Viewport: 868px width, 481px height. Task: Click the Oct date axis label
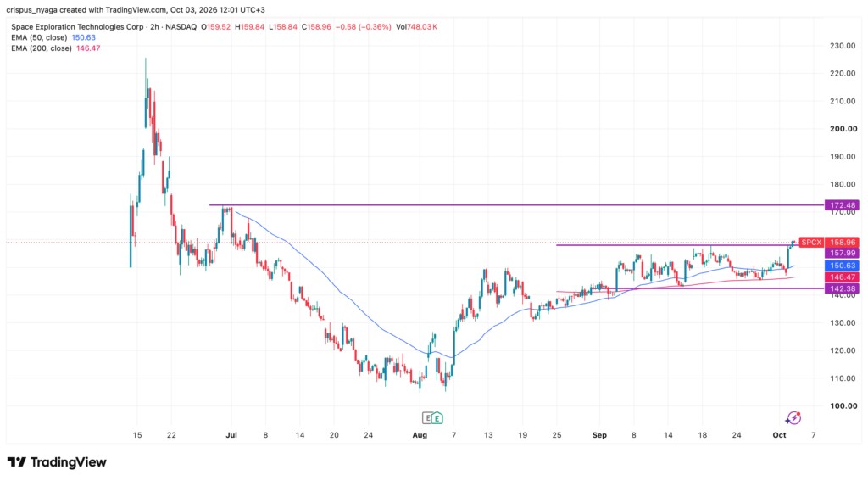coord(780,435)
